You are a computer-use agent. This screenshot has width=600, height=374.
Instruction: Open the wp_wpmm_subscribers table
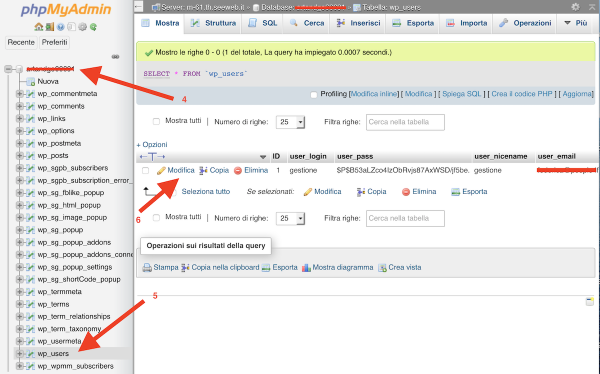(x=75, y=366)
